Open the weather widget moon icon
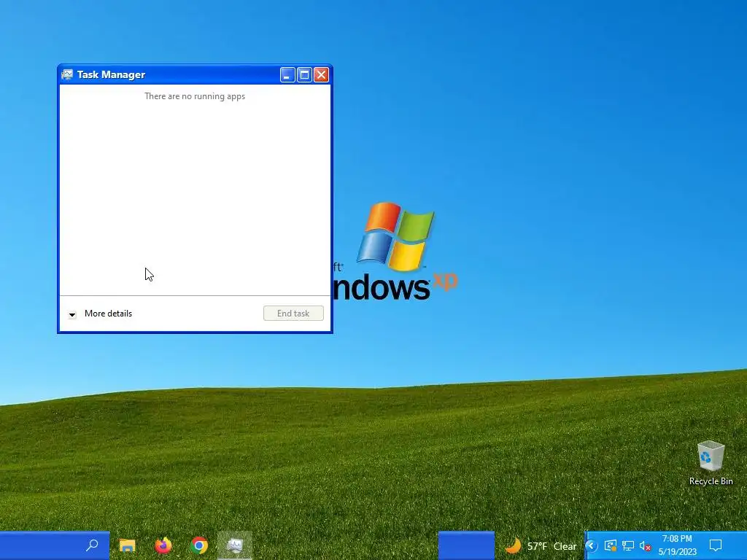 [x=513, y=545]
